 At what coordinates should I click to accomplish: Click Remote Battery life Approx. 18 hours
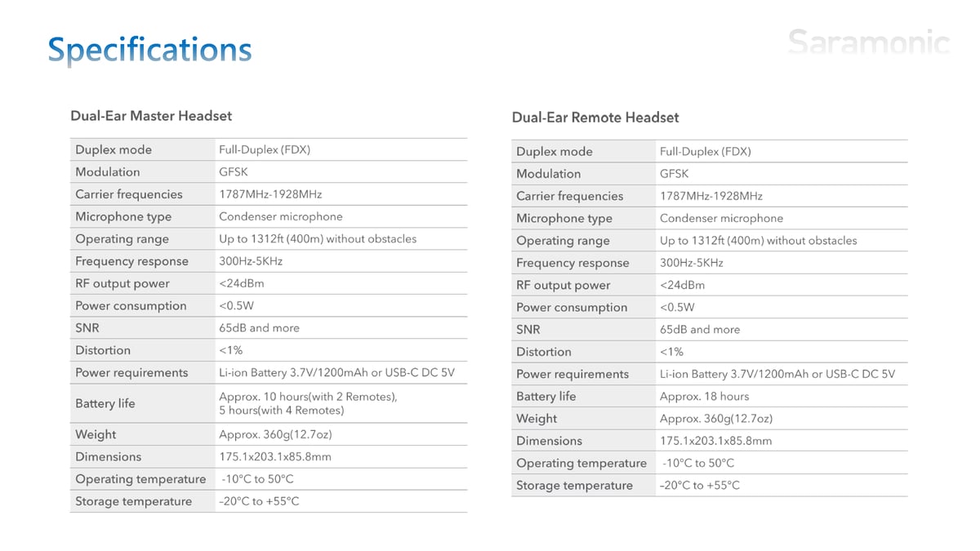tap(704, 397)
